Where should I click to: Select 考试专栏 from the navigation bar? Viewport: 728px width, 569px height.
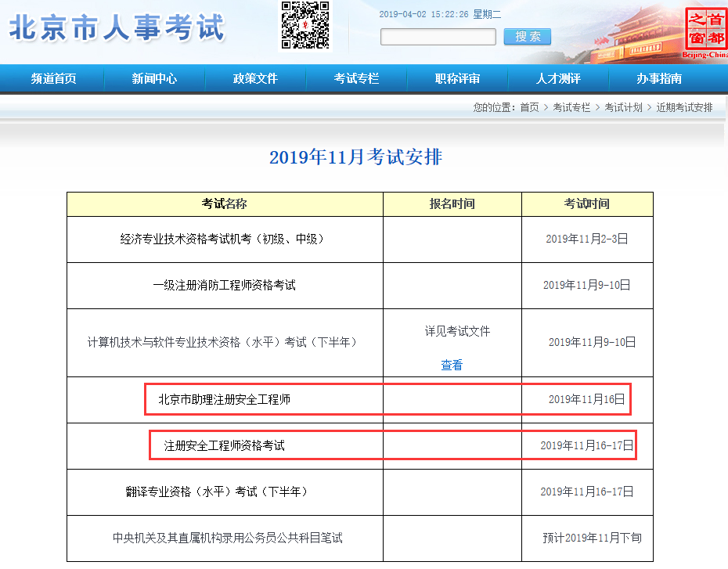(356, 79)
